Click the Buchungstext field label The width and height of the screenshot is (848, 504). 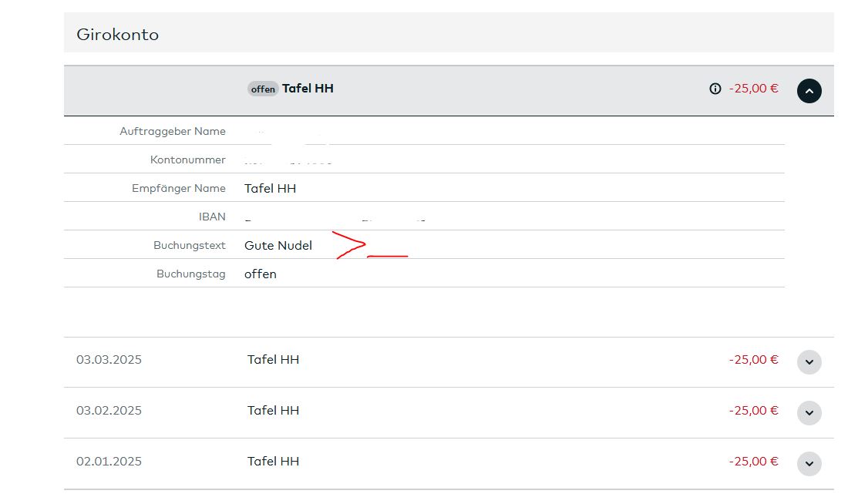(x=189, y=245)
